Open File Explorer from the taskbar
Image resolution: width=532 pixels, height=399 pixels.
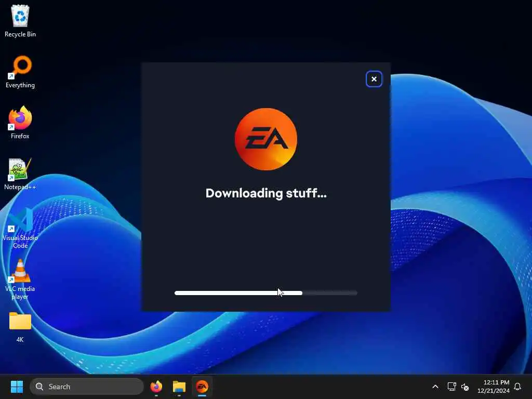point(179,387)
